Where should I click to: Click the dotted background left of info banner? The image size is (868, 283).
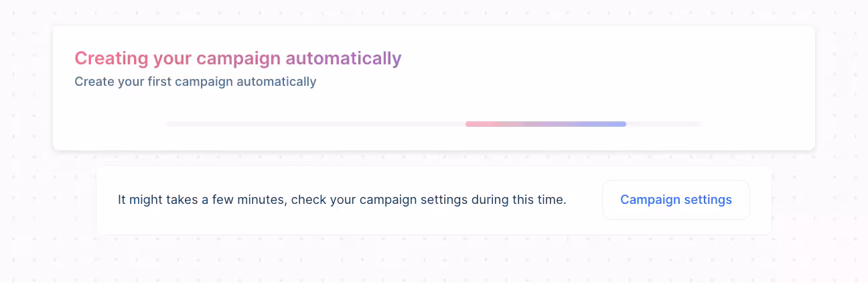[x=54, y=200]
